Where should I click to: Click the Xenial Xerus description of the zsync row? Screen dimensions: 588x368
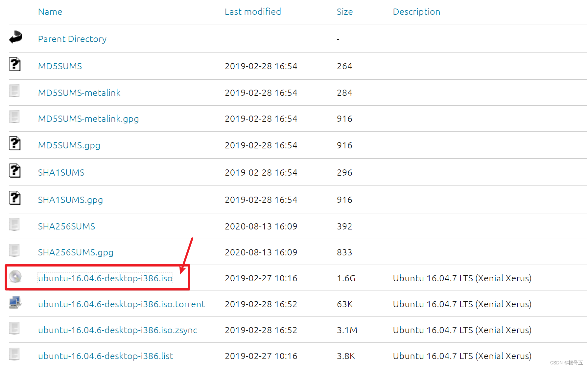[462, 330]
